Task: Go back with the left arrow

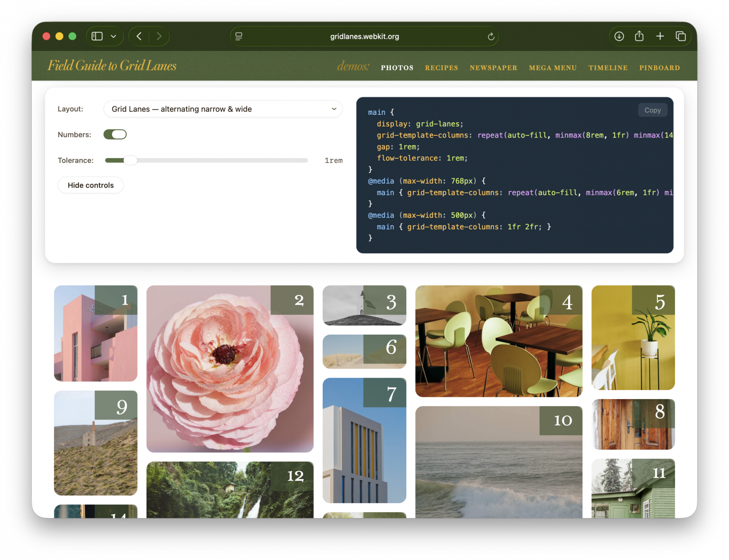Action: [x=139, y=37]
